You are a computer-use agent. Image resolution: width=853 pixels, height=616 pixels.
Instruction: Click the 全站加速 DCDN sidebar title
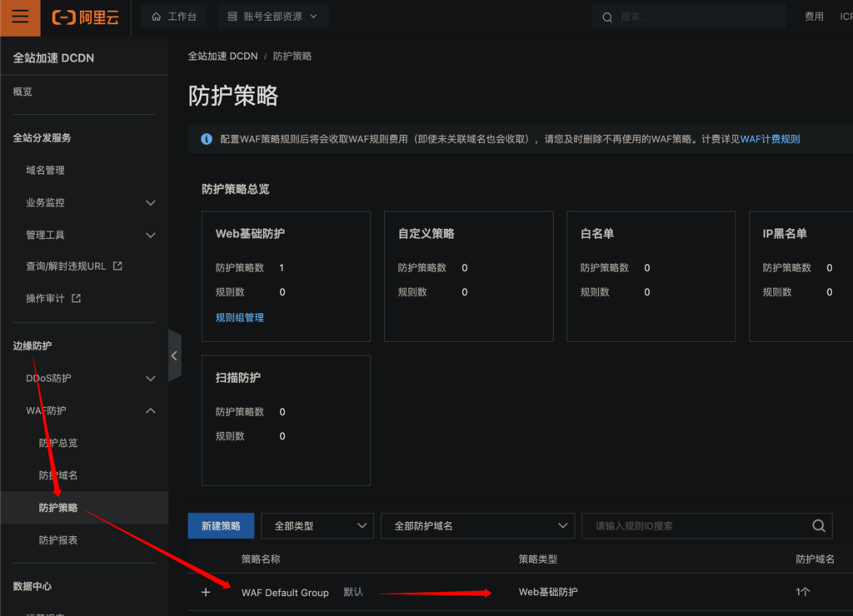point(53,57)
